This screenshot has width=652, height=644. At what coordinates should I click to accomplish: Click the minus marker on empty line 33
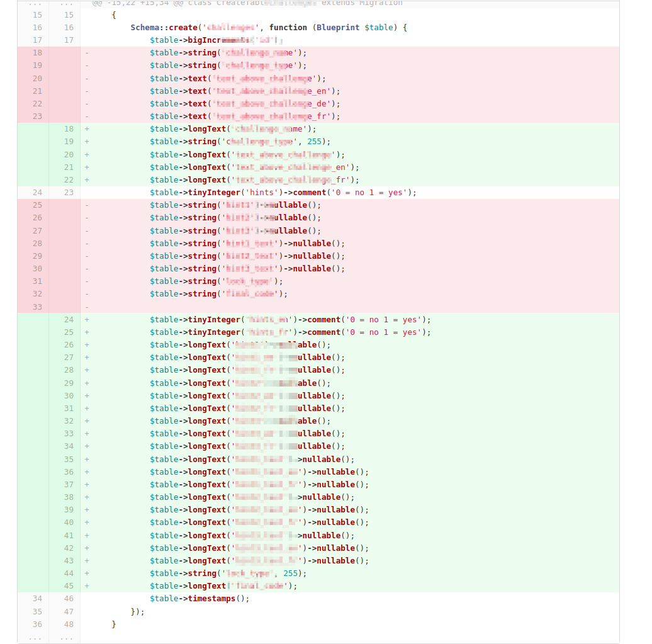pos(87,307)
